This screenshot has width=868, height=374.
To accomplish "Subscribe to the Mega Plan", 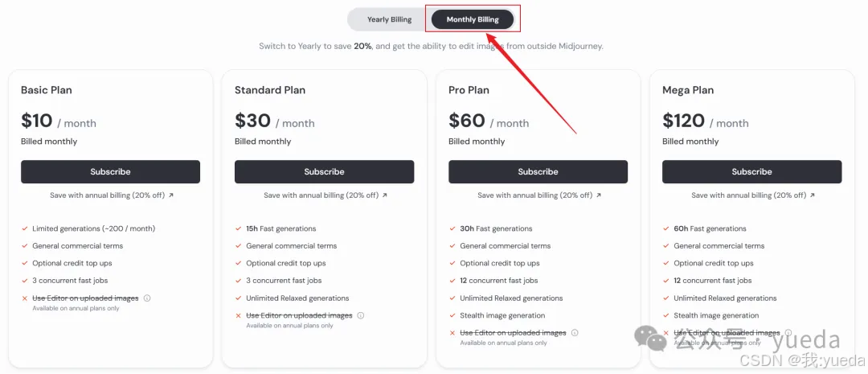I will pyautogui.click(x=751, y=172).
